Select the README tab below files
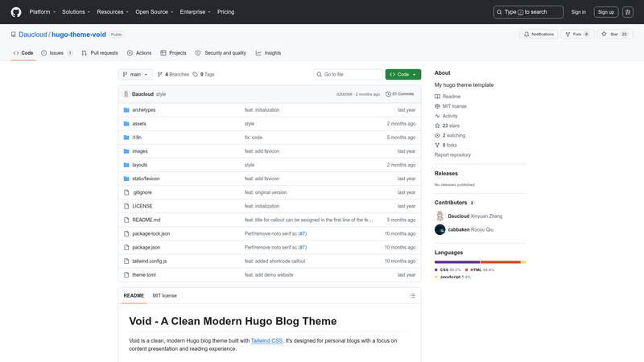The height and width of the screenshot is (362, 644). pos(134,295)
